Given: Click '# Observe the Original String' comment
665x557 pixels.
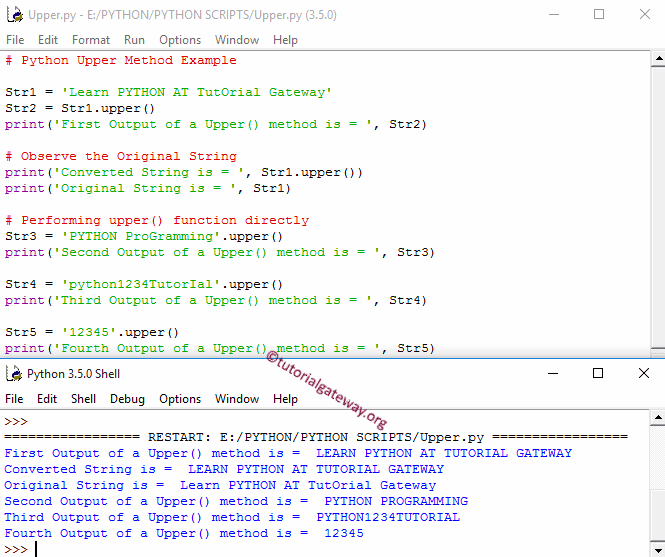Looking at the screenshot, I should point(121,156).
